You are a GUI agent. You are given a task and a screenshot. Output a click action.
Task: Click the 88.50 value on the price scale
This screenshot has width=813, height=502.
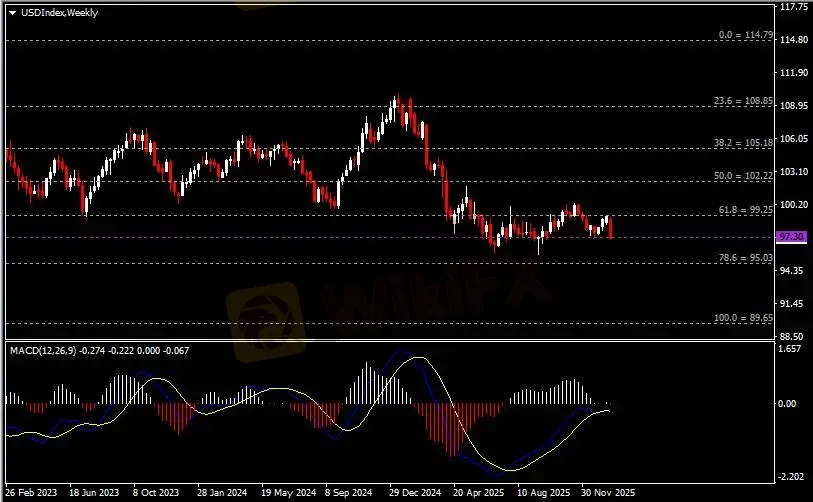point(792,337)
